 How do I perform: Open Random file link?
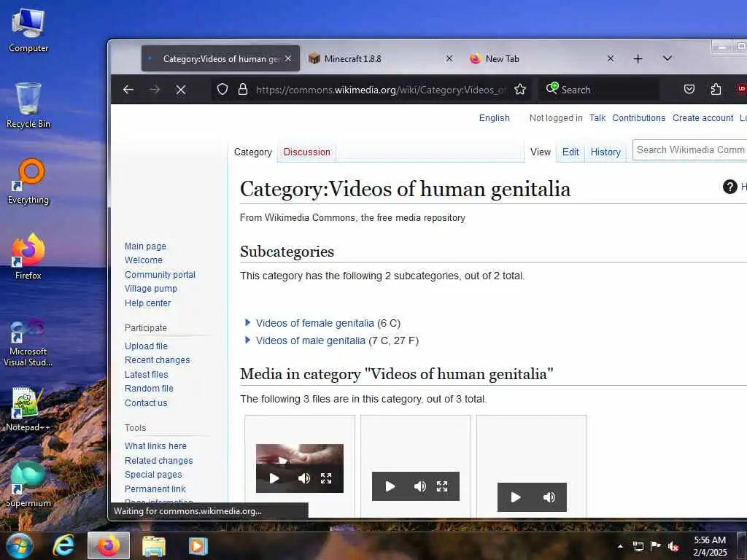coord(149,389)
